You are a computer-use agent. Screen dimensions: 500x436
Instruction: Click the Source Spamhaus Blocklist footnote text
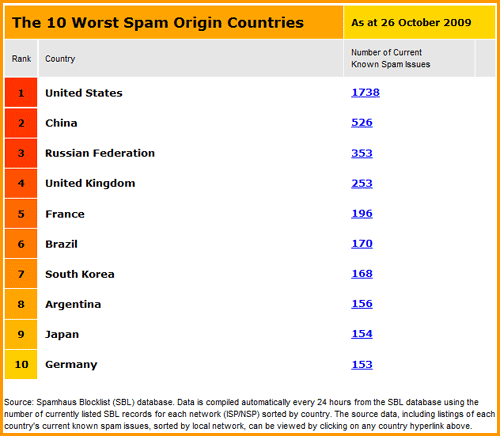pyautogui.click(x=250, y=414)
